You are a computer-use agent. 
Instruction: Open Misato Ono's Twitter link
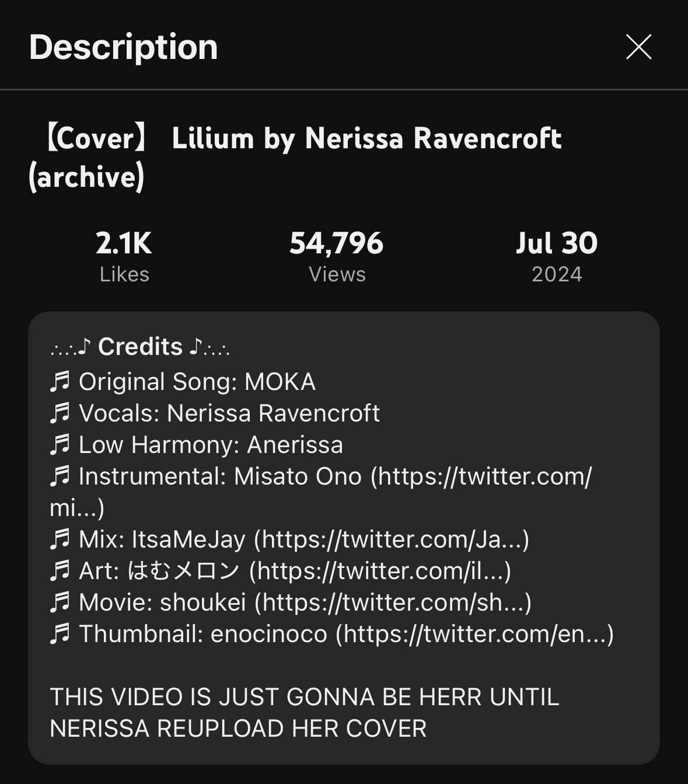coord(484,476)
